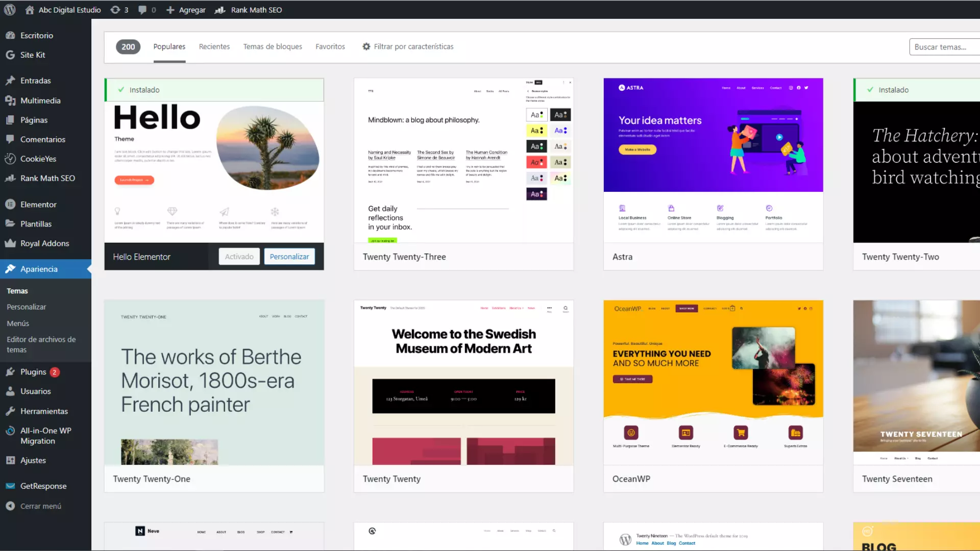Select the Twenty Twenty-One theme thumbnail

[214, 383]
